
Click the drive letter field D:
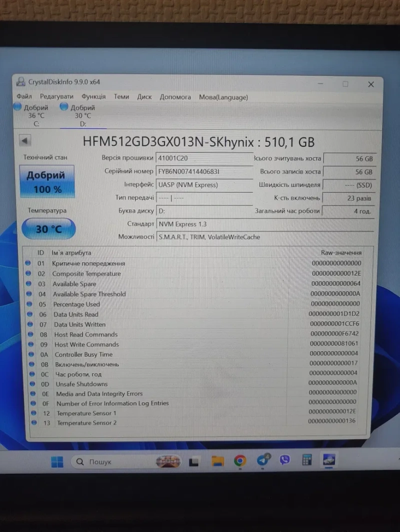tap(204, 211)
